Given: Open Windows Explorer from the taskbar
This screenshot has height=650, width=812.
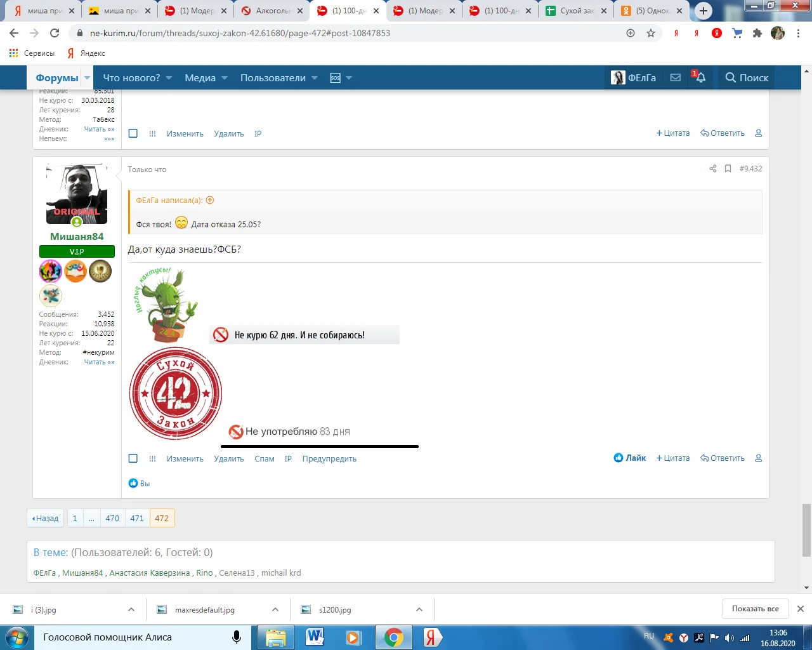Looking at the screenshot, I should (x=276, y=637).
